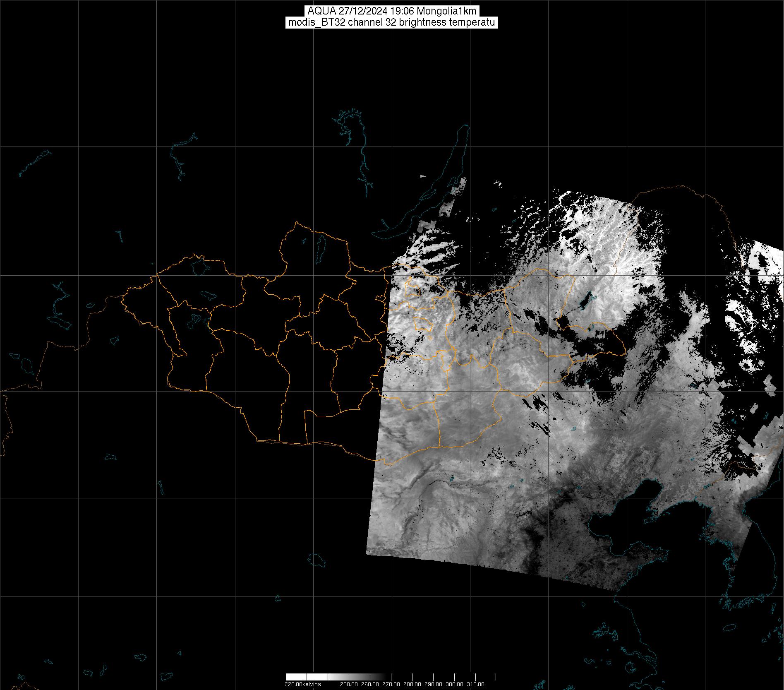Click the title 'AQUA 27/12/2024 19:06 Mongolia1km'

coord(392,11)
